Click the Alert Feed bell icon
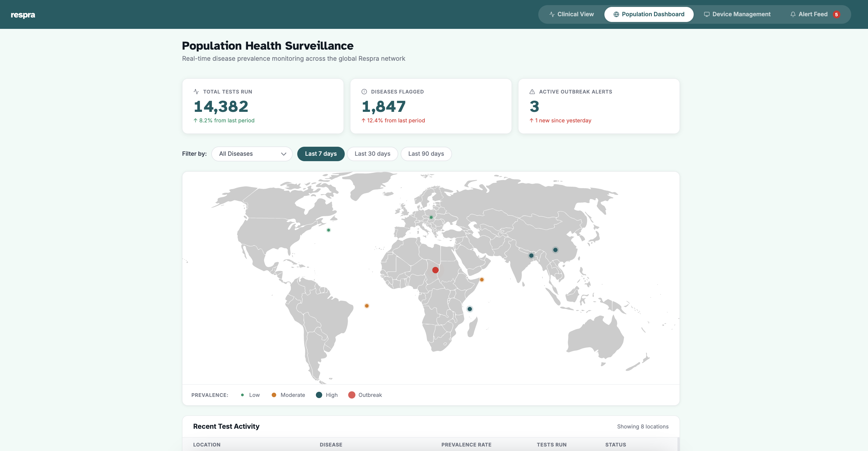868x451 pixels. [793, 14]
